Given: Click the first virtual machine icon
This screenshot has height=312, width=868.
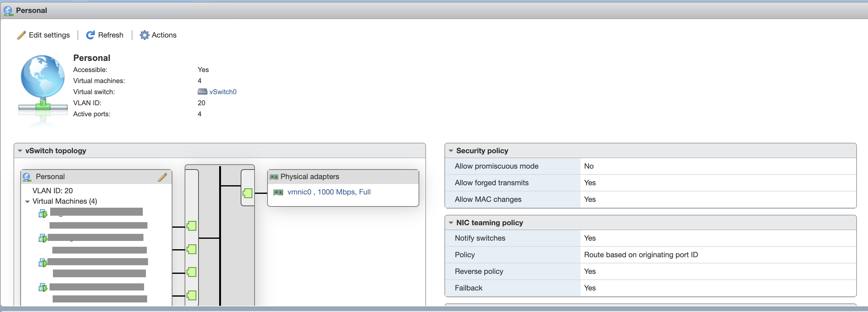Looking at the screenshot, I should [x=43, y=214].
